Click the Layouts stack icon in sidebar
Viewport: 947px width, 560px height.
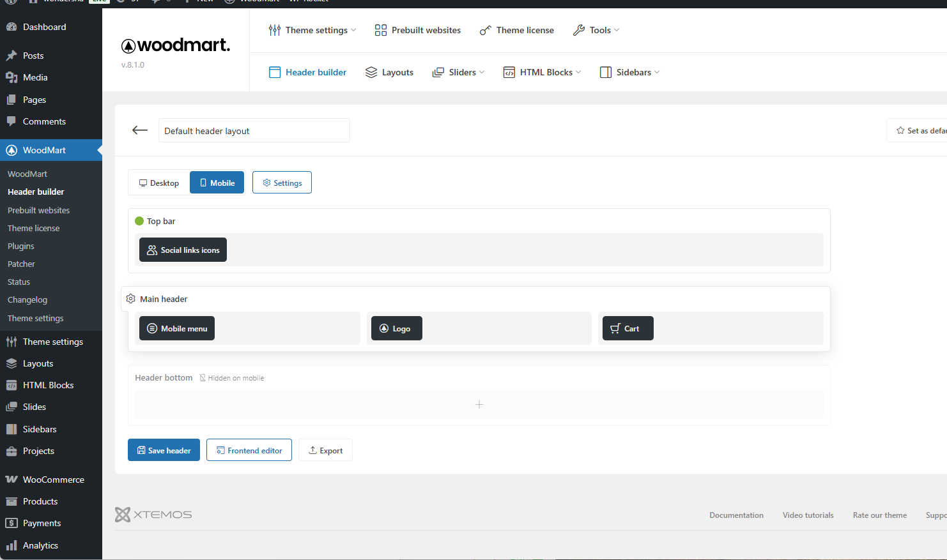[12, 363]
